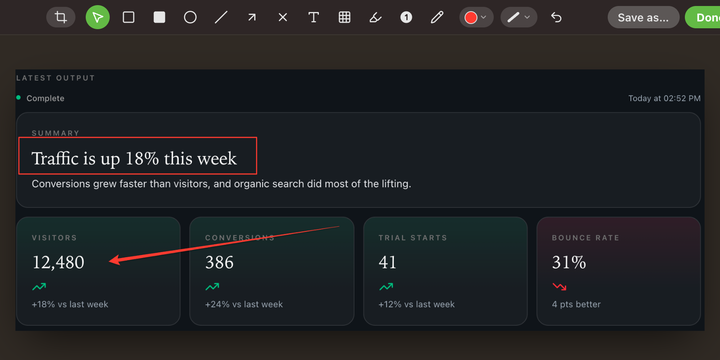Screen dimensions: 720x360
Task: Choose the outlined rectangle tool
Action: click(129, 17)
